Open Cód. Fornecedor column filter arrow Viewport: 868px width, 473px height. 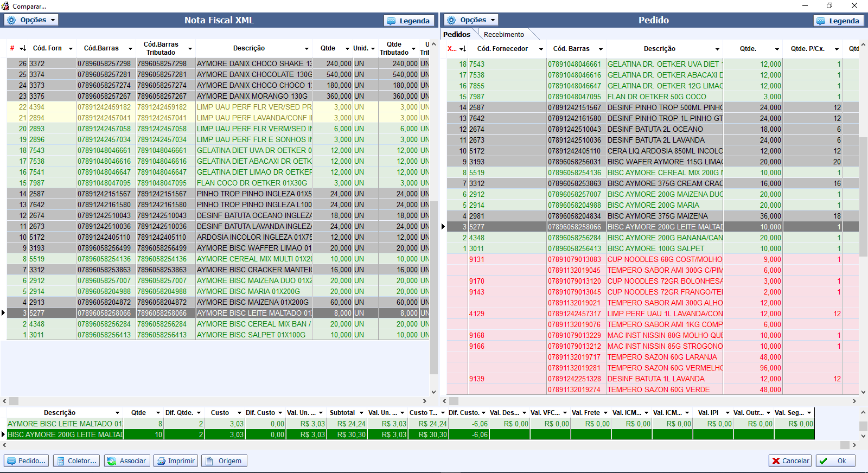pyautogui.click(x=541, y=49)
